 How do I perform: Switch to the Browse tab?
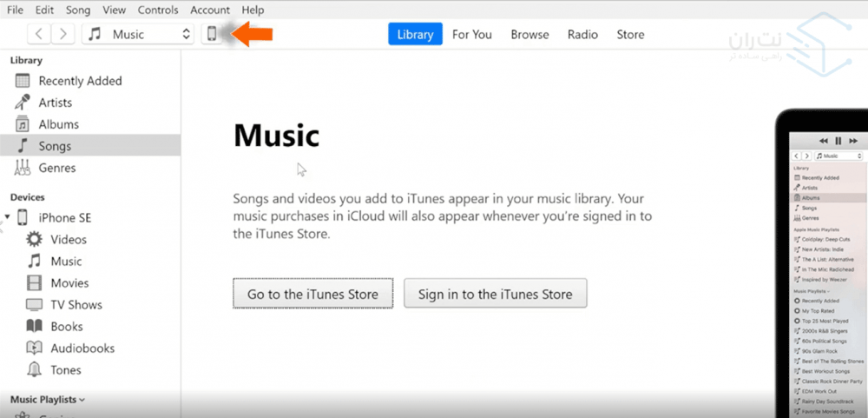pyautogui.click(x=529, y=34)
